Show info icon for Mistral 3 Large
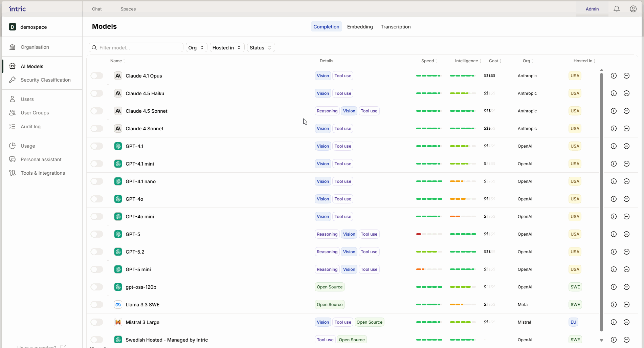Screen dimensions: 644x348 click(x=614, y=322)
